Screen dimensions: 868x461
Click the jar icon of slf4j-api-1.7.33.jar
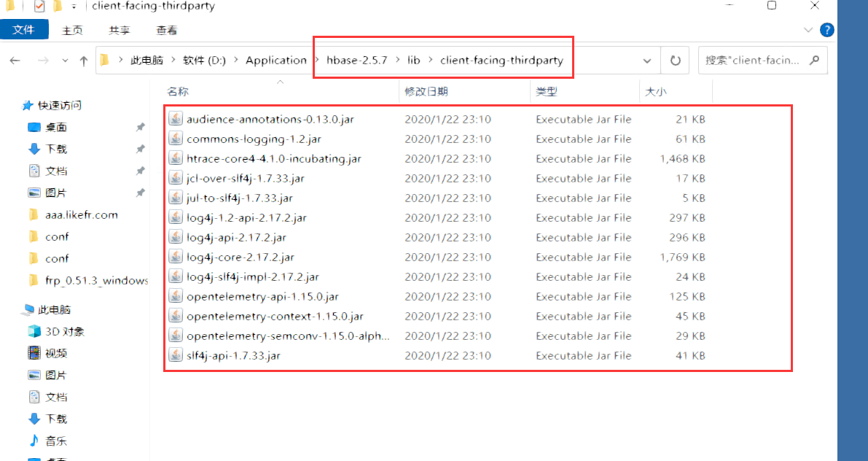(x=176, y=355)
